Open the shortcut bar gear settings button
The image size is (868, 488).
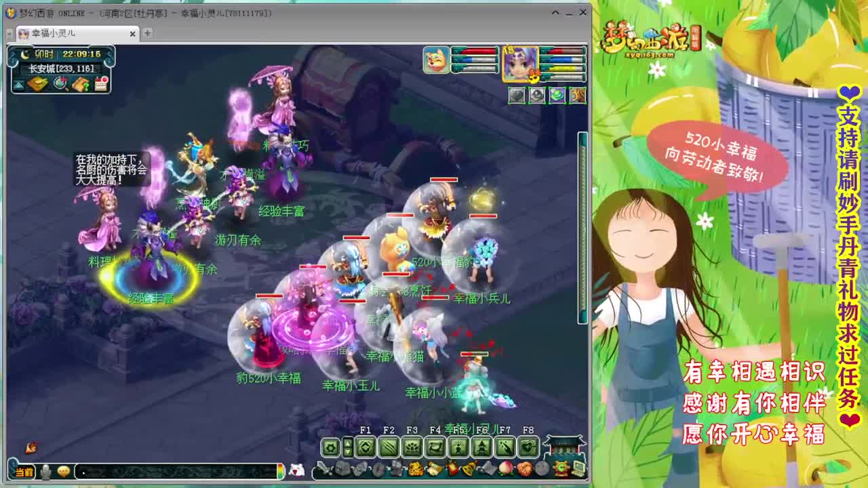[x=330, y=447]
